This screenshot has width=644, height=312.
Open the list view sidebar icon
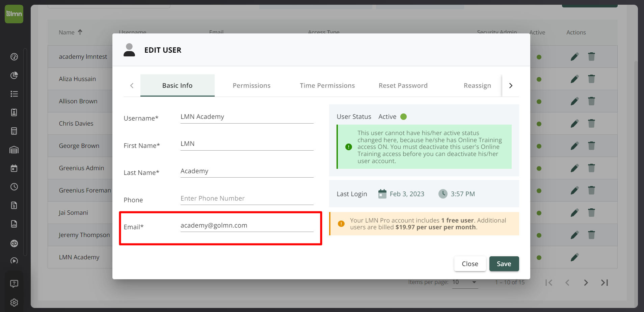click(14, 94)
